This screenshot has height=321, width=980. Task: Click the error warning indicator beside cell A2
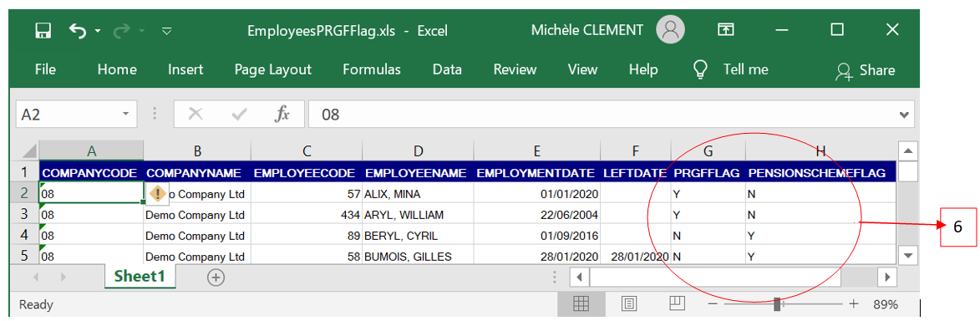point(158,193)
